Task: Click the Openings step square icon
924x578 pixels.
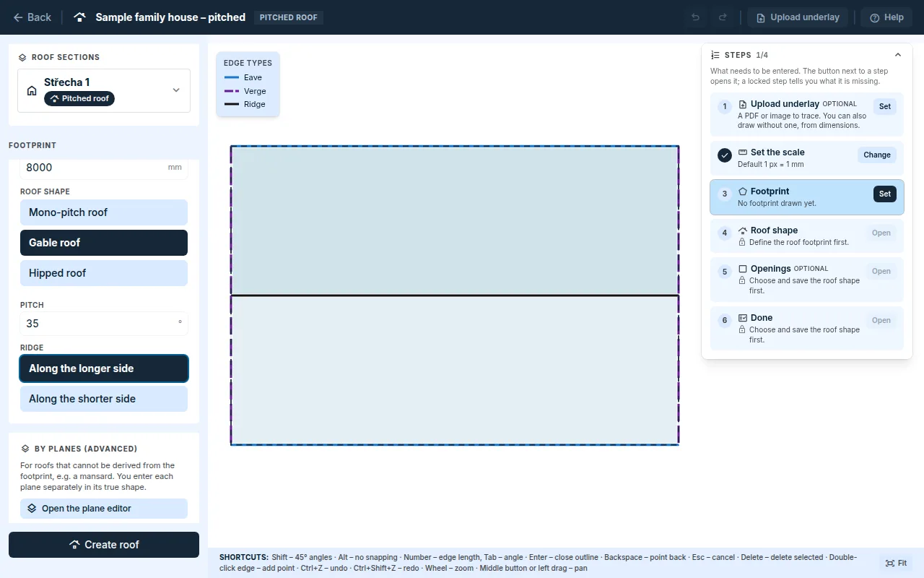Action: [743, 269]
